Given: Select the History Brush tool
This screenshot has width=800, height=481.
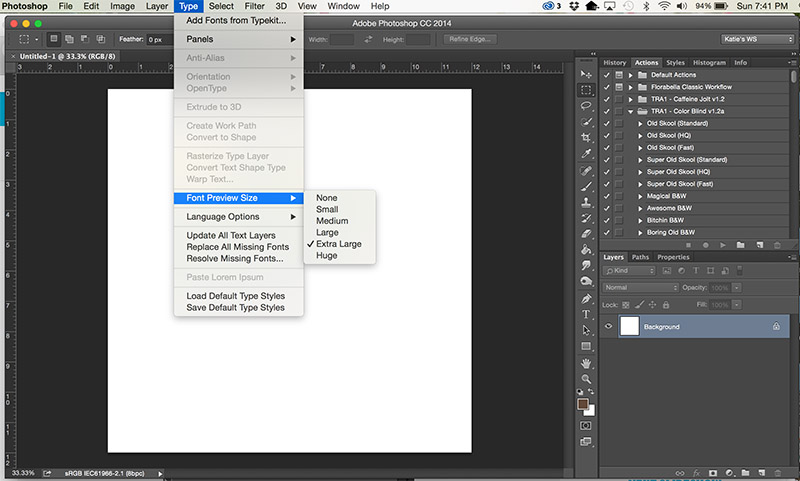Looking at the screenshot, I should (586, 218).
